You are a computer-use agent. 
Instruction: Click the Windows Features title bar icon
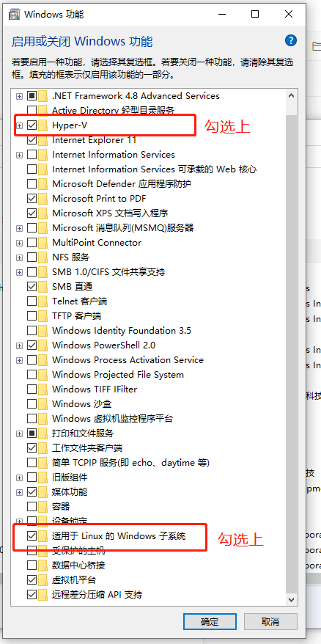pyautogui.click(x=15, y=15)
